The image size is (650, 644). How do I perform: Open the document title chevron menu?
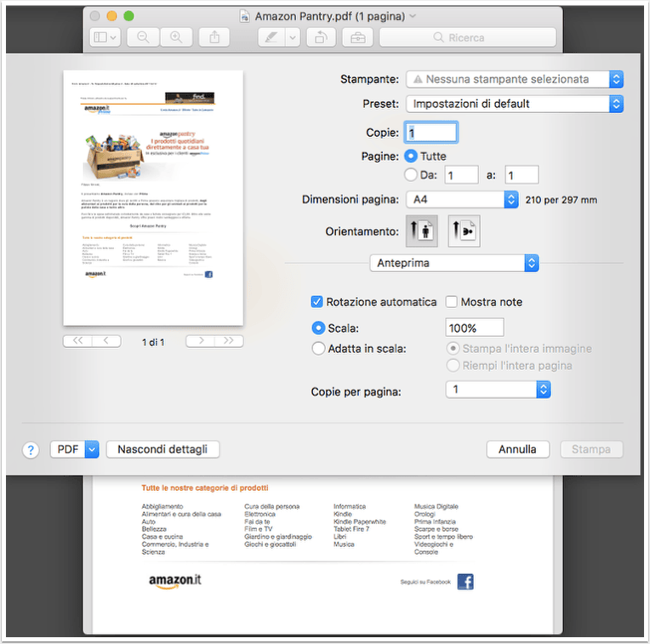click(413, 16)
